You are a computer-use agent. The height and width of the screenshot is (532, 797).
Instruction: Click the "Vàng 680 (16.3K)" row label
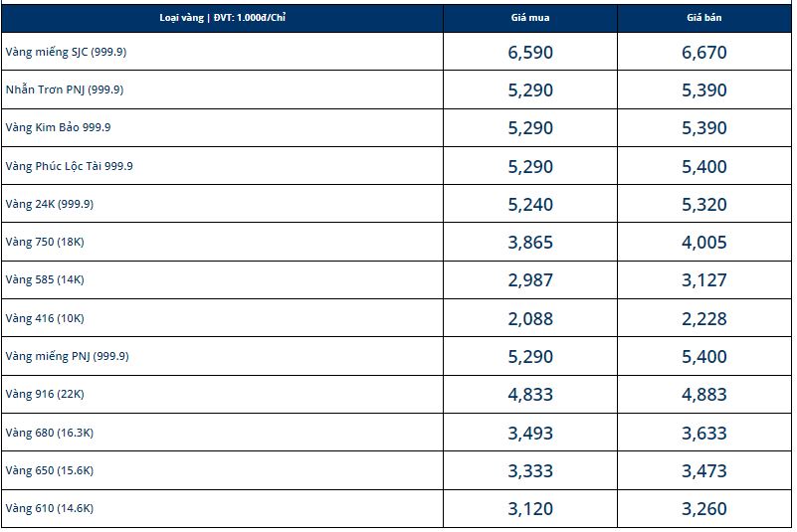(x=49, y=433)
